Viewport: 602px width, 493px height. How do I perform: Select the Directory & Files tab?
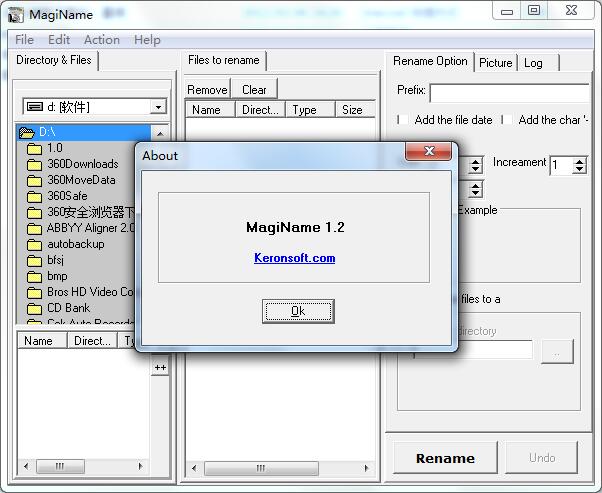54,60
